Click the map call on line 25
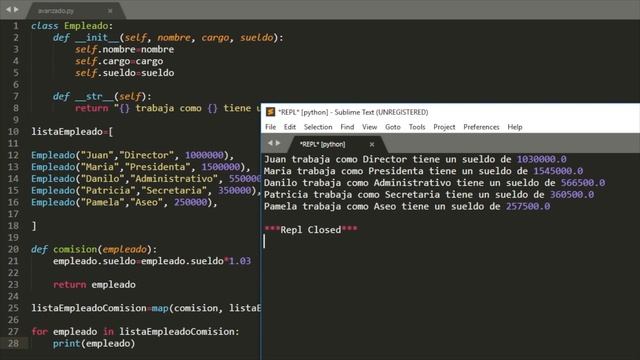 160,308
